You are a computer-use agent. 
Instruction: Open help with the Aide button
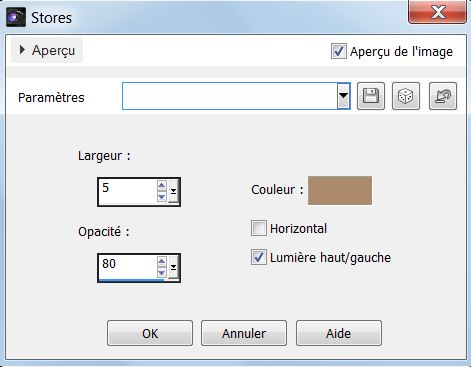coord(339,333)
